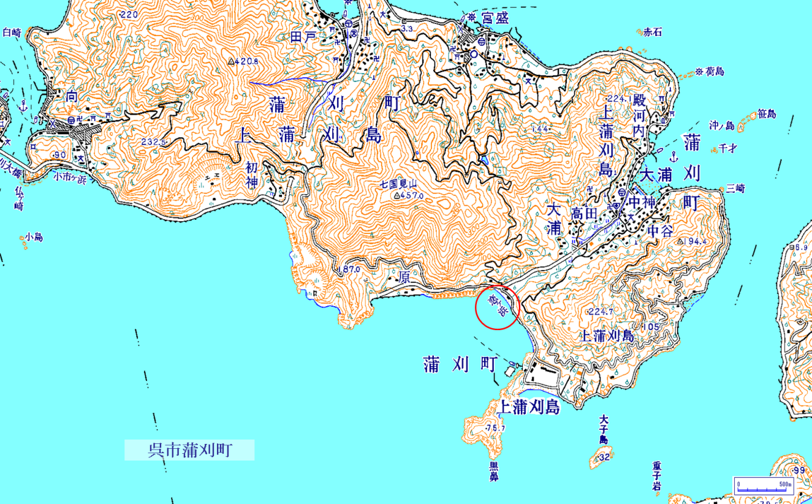Select the lighthouse symbol beside 宮盛
This screenshot has width=812, height=504.
[471, 18]
